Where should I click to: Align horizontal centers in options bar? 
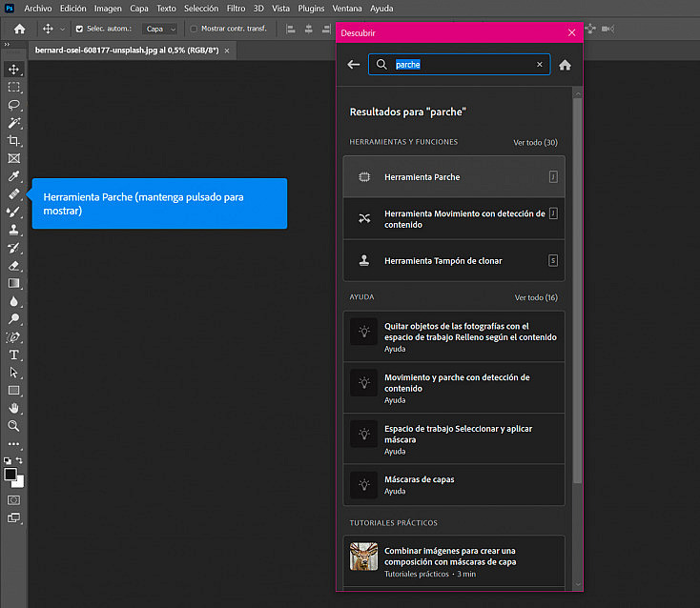tap(308, 30)
